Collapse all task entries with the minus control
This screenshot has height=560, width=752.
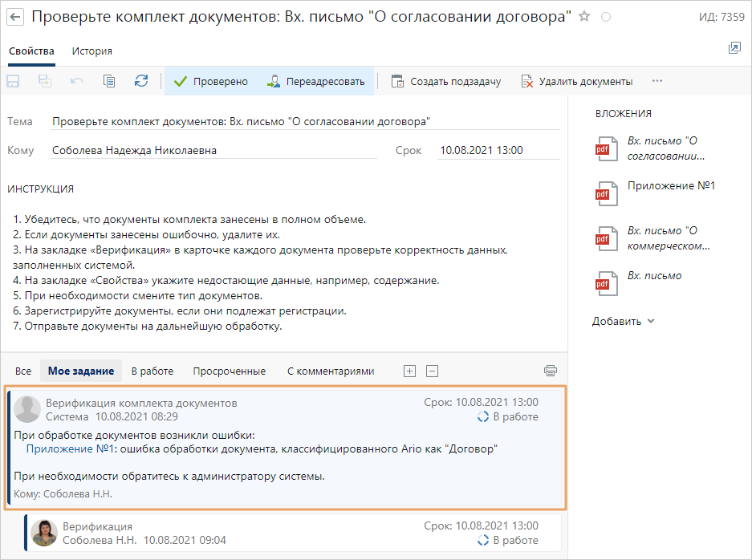(433, 370)
